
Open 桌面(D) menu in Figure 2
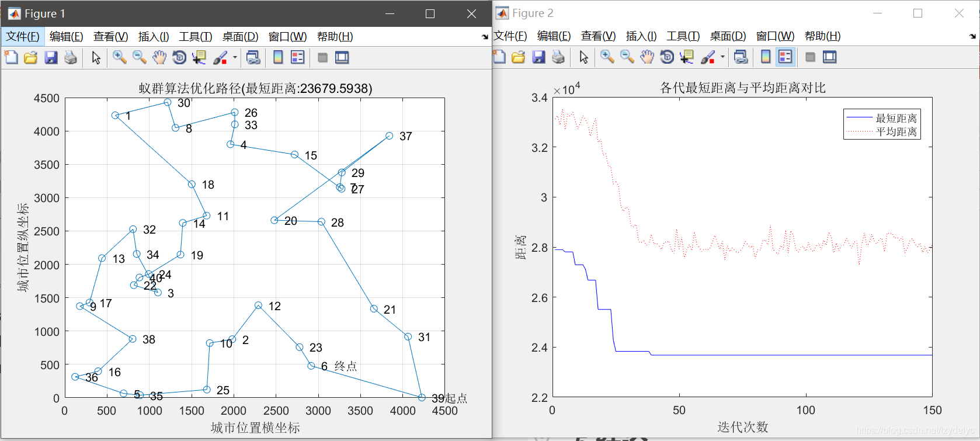(728, 36)
